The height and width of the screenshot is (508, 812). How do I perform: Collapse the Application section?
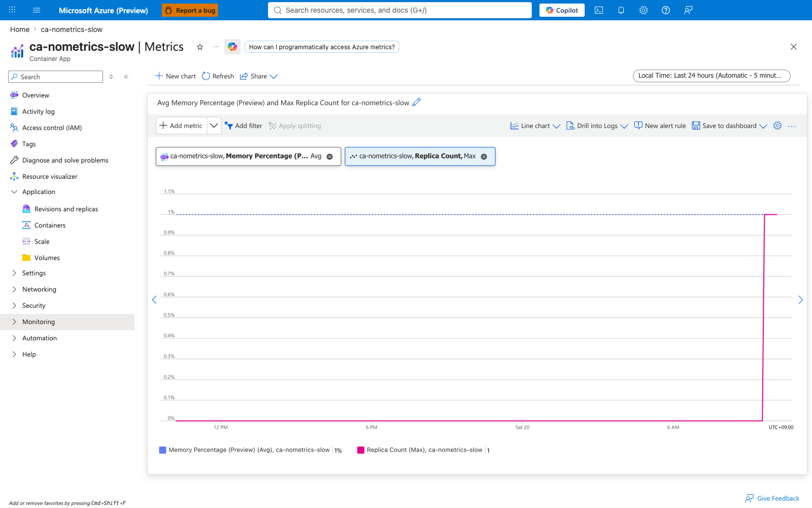pyautogui.click(x=14, y=192)
